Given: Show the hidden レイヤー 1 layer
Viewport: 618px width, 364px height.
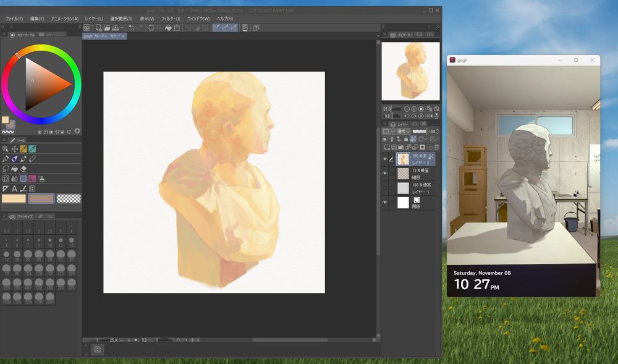Looking at the screenshot, I should click(384, 188).
